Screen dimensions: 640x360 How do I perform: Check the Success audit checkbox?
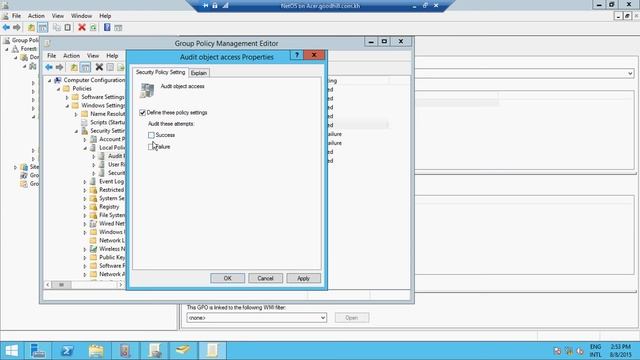(x=151, y=135)
